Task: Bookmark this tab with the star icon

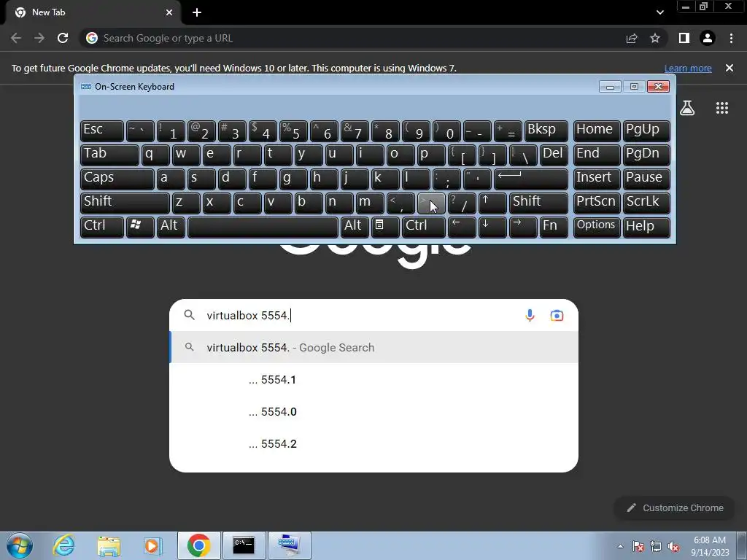Action: tap(655, 38)
